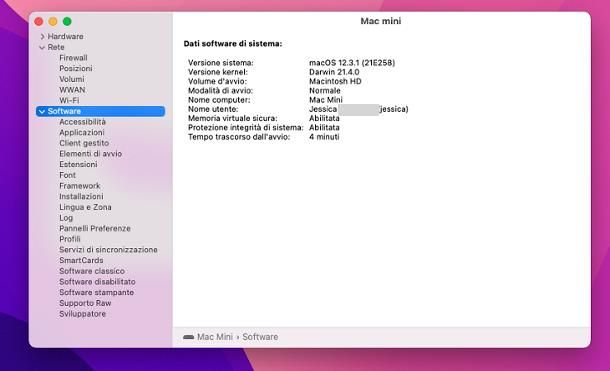Select Software disabilitato
610x371 pixels.
(97, 282)
